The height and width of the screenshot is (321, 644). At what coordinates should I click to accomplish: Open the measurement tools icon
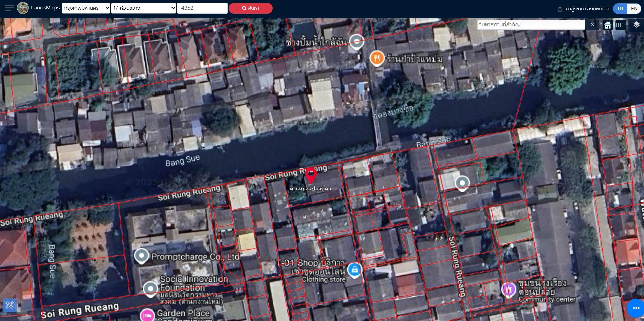9,305
